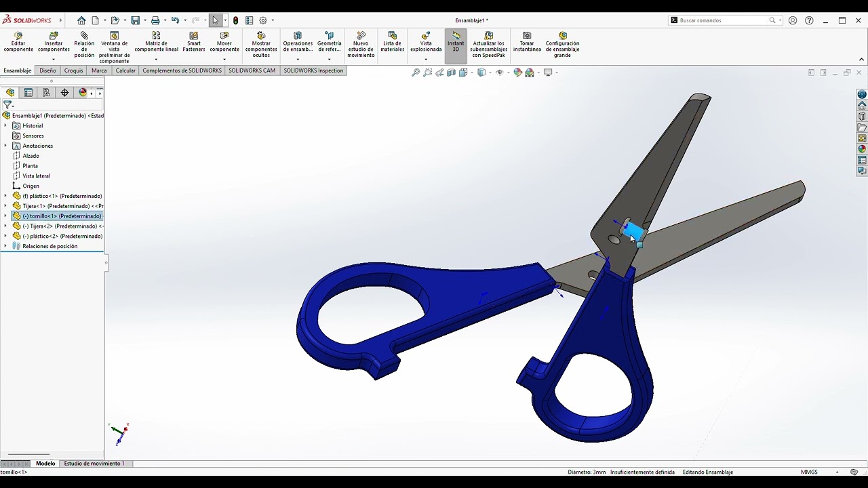868x488 pixels.
Task: Click Display style cube icon
Action: [x=481, y=73]
